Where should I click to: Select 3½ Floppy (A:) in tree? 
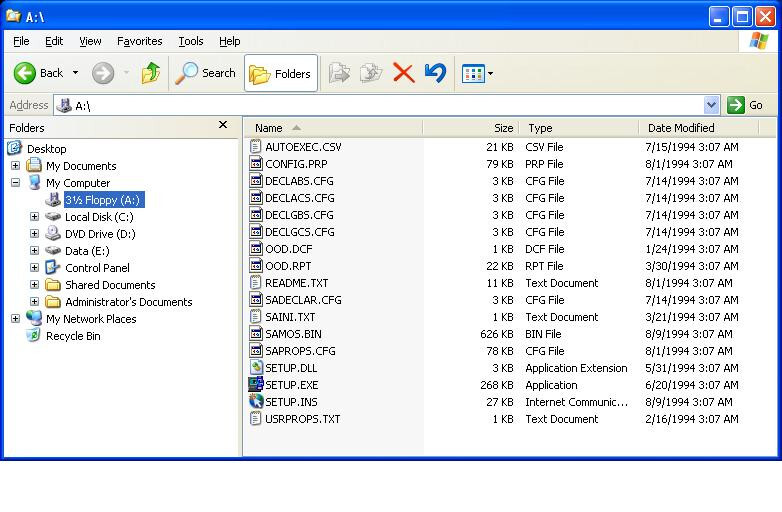104,200
